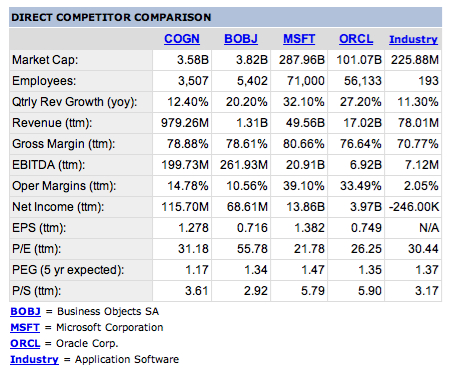Image resolution: width=453 pixels, height=374 pixels.
Task: Select the MSFT Gross Margin 80.66% cell
Action: coord(299,144)
